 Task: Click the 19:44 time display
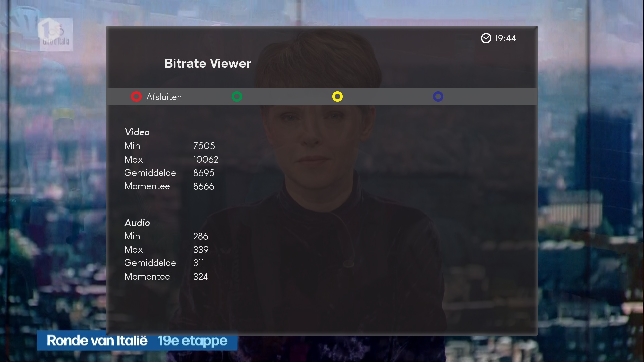click(x=505, y=38)
